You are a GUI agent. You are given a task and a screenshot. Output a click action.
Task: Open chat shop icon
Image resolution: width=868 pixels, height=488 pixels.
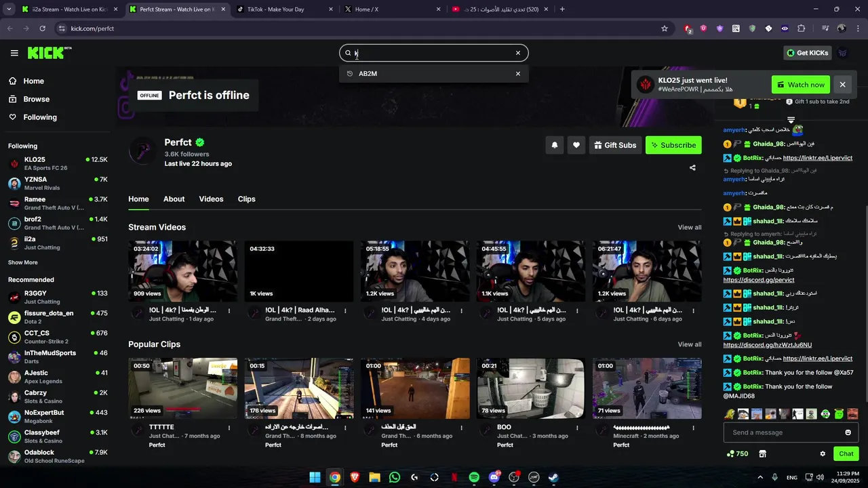tap(762, 454)
